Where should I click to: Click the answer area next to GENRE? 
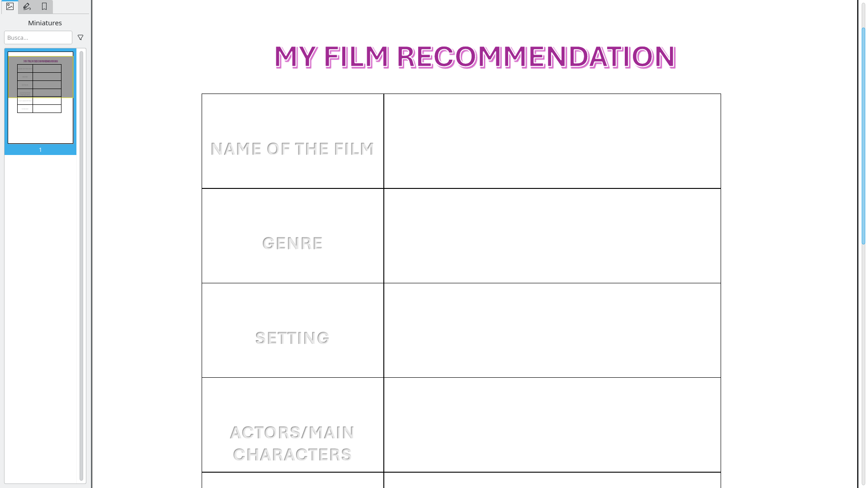point(552,235)
